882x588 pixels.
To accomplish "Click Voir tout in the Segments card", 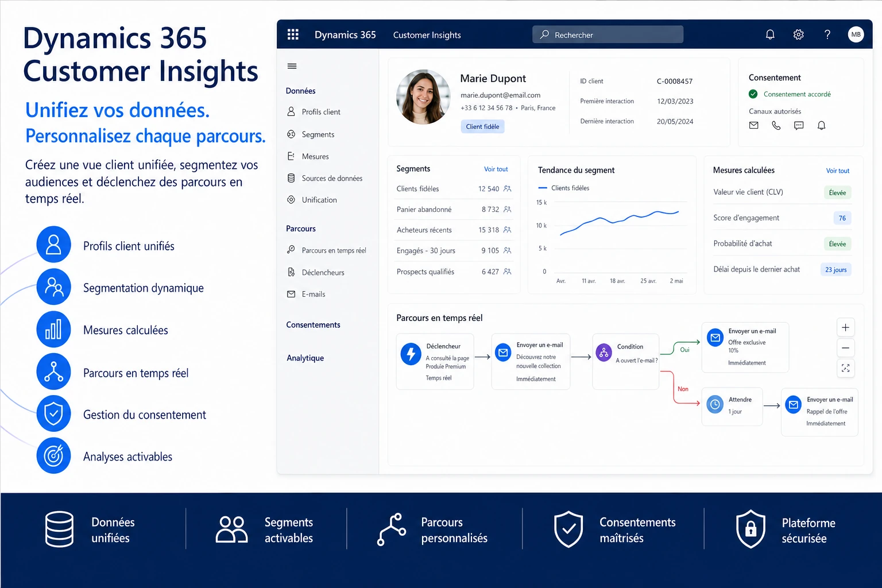I will [496, 169].
